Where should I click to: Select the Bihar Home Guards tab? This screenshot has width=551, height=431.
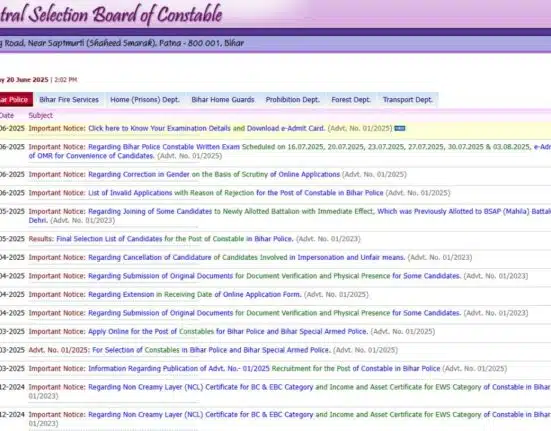point(223,100)
